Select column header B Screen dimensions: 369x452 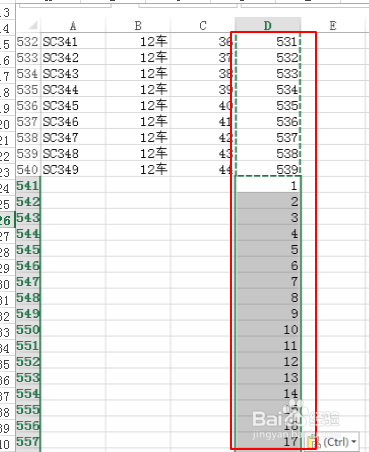(x=138, y=25)
